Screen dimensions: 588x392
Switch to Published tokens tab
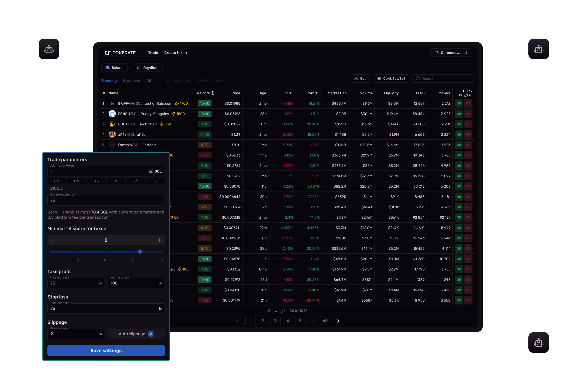[x=211, y=81]
